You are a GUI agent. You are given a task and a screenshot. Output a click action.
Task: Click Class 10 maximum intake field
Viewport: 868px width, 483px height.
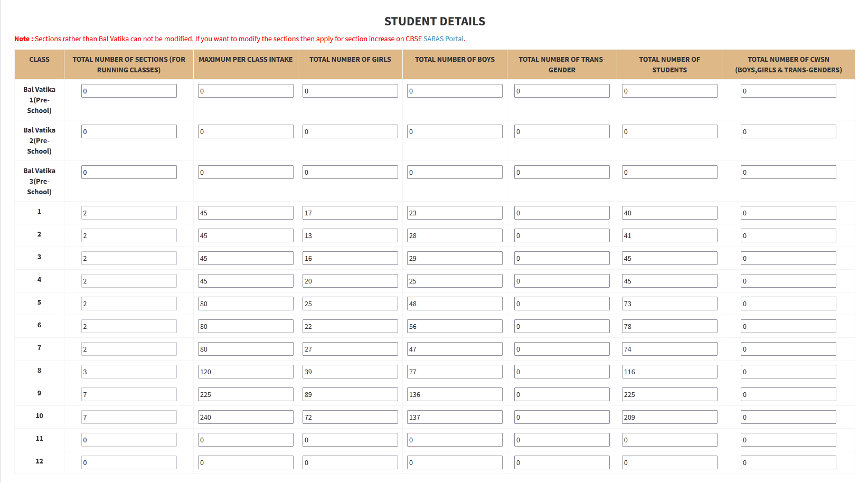246,417
